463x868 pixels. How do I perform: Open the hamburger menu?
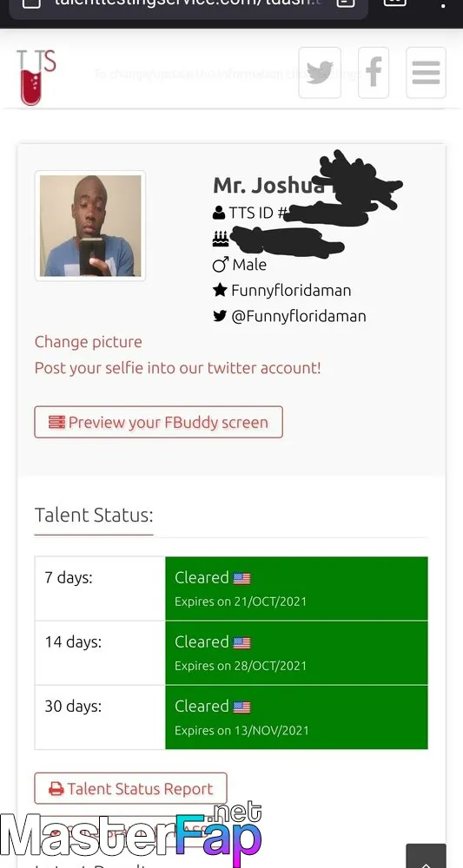(x=426, y=73)
